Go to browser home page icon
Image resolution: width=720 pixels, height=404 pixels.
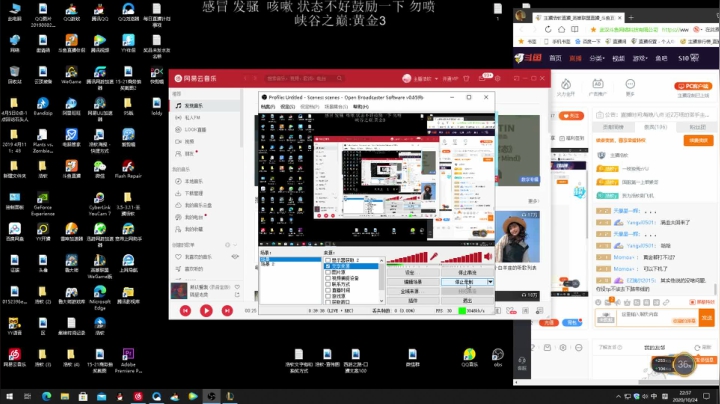tap(561, 29)
